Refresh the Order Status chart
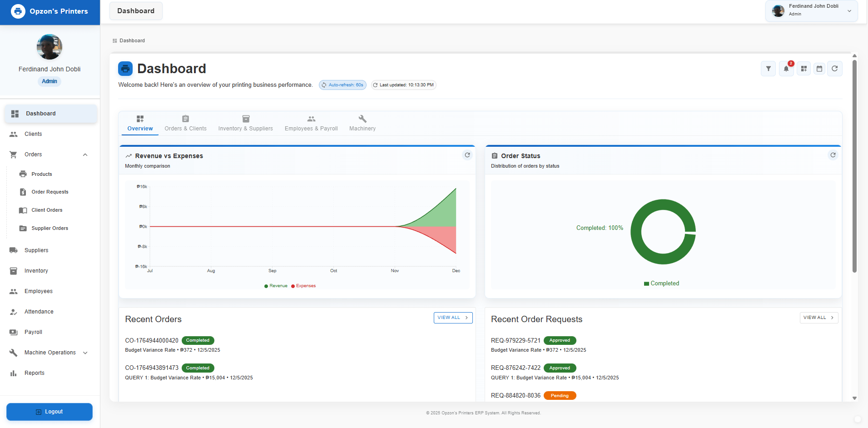This screenshot has height=428, width=868. [x=833, y=155]
